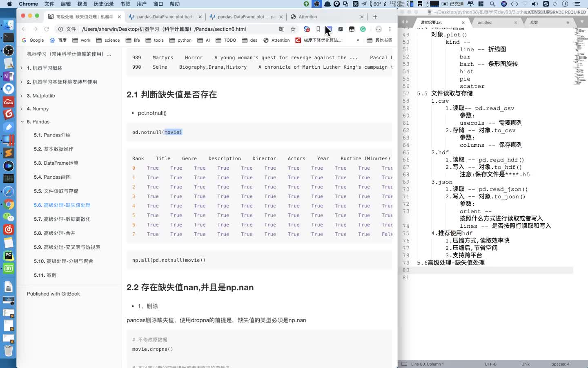Open section 5.4. Pandas画图
This screenshot has width=588, height=368.
(52, 177)
